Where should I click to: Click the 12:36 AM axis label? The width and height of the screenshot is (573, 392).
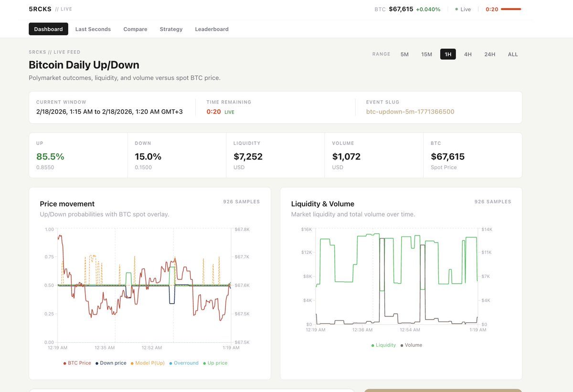point(362,330)
